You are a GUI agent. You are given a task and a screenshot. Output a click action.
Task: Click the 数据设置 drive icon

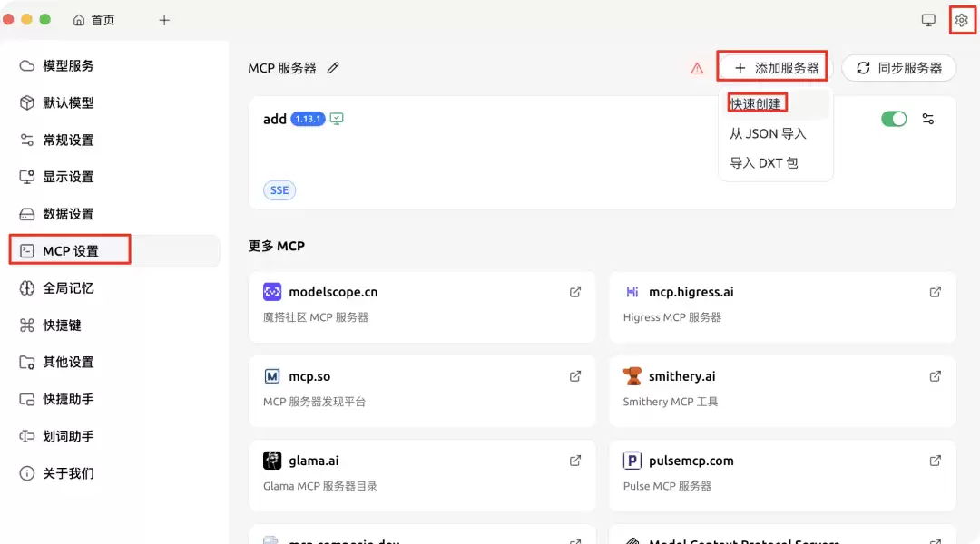(27, 214)
